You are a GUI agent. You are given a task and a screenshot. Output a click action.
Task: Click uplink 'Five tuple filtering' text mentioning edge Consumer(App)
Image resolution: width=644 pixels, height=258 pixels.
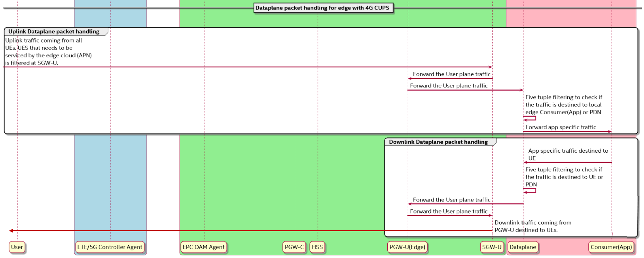tap(563, 105)
